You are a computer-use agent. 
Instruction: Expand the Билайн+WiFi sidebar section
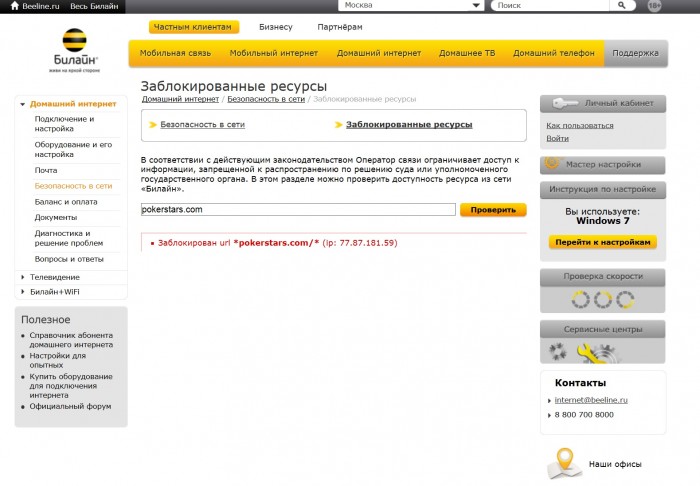point(23,292)
